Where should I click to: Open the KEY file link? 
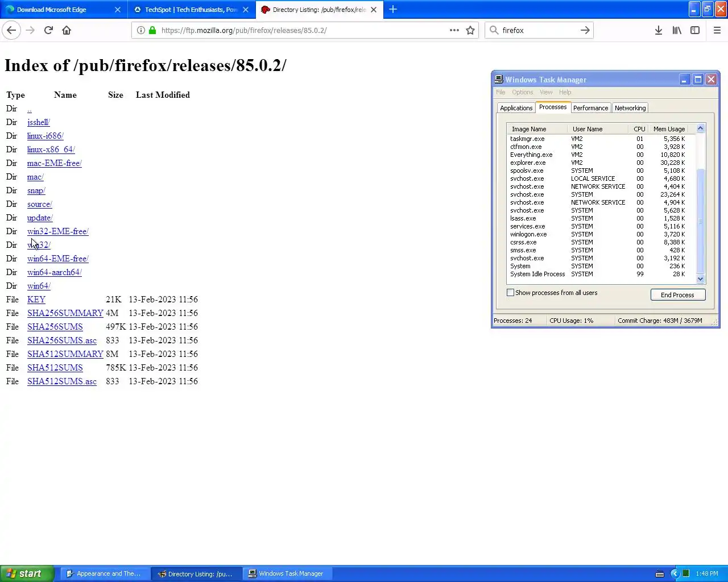(x=36, y=300)
